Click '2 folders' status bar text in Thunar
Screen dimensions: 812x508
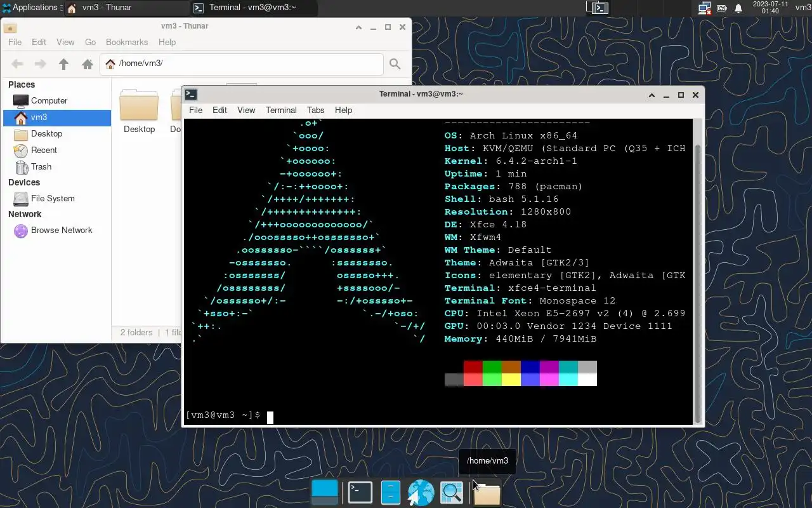tap(136, 332)
